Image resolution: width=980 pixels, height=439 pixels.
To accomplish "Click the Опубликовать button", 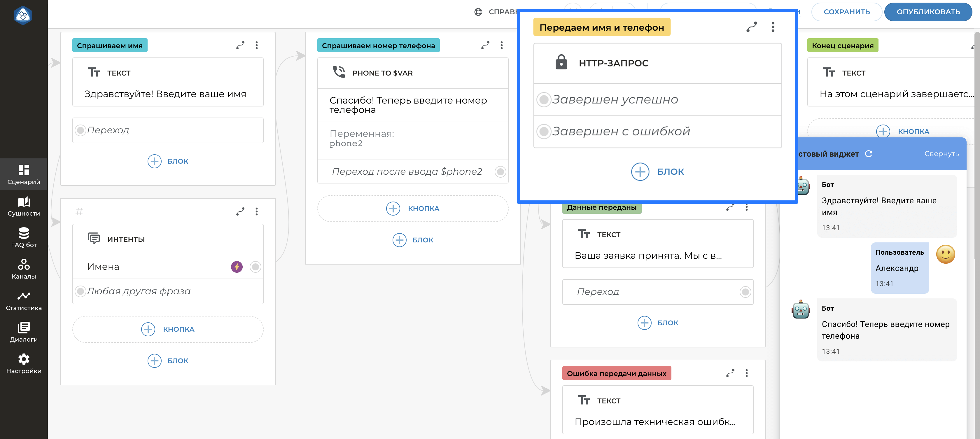I will [928, 12].
